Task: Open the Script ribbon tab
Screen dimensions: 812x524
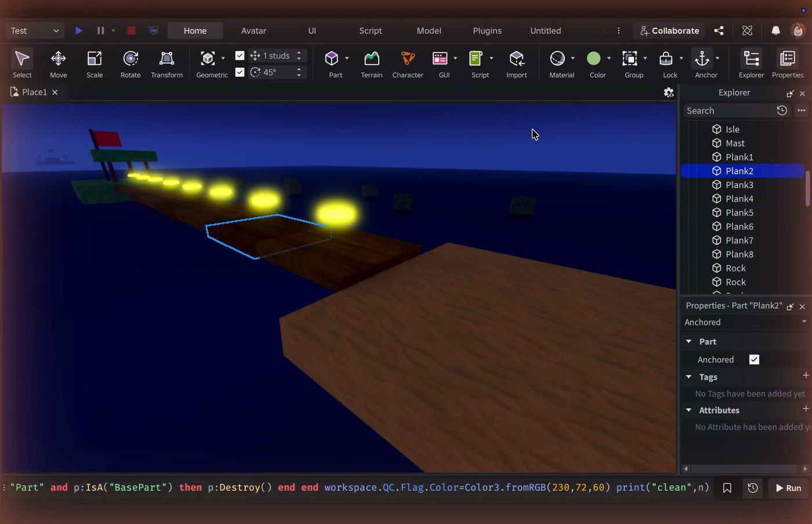Action: tap(371, 31)
